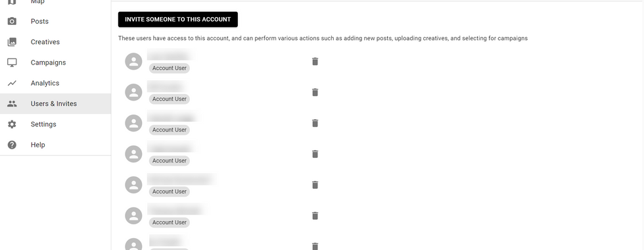This screenshot has height=250, width=644.
Task: Remove the fourth listed user via trash icon
Action: coord(315,154)
